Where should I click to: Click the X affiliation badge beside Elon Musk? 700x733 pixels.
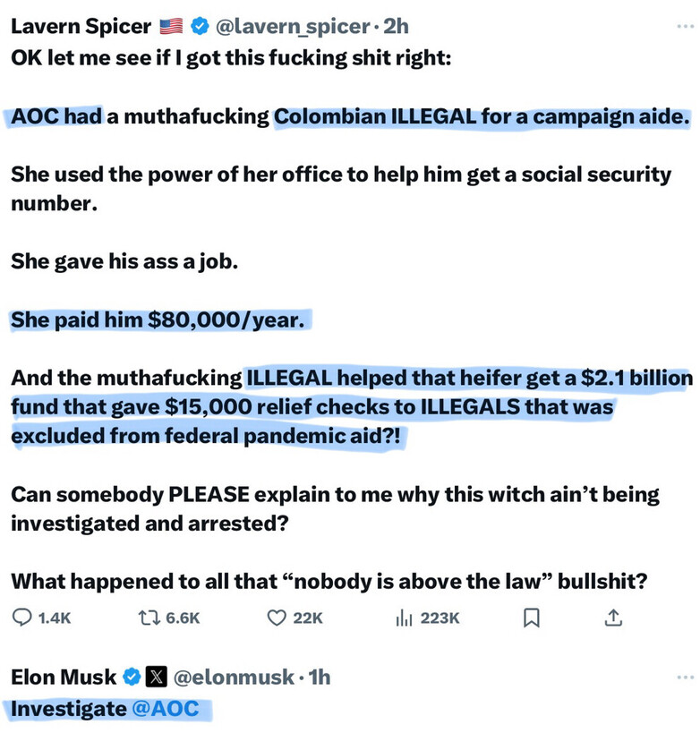(156, 677)
